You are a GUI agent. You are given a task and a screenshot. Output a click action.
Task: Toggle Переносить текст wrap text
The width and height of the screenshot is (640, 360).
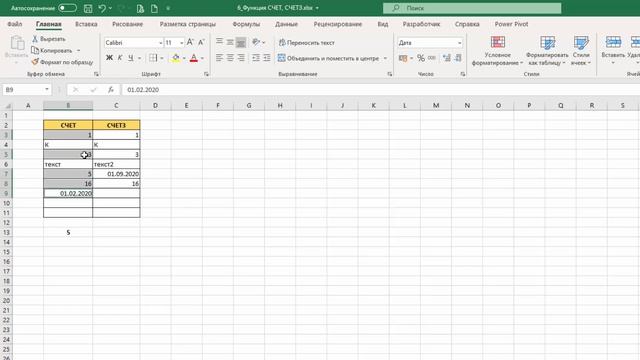(x=307, y=42)
